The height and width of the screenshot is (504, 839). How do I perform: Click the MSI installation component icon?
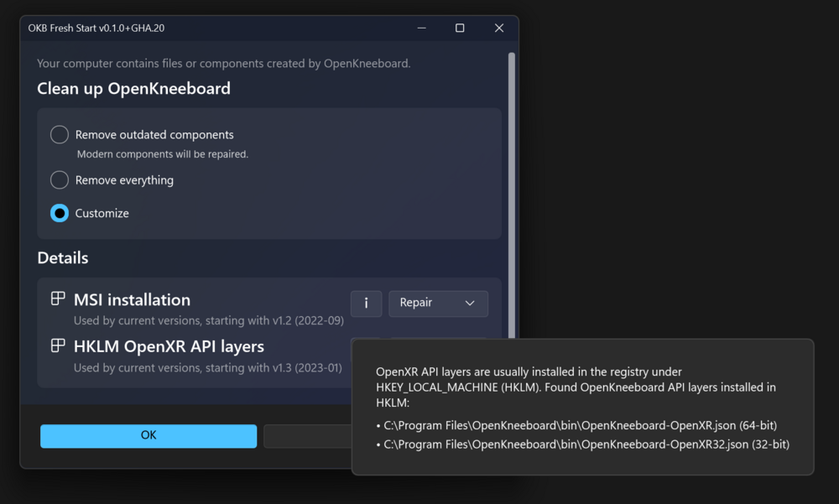[x=58, y=299]
